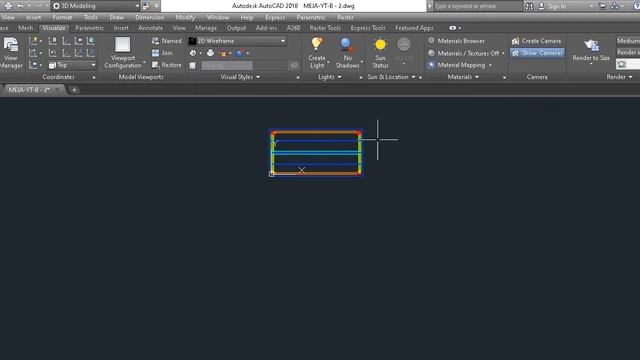Click Named viewports button
This screenshot has height=360, width=640.
[x=167, y=41]
